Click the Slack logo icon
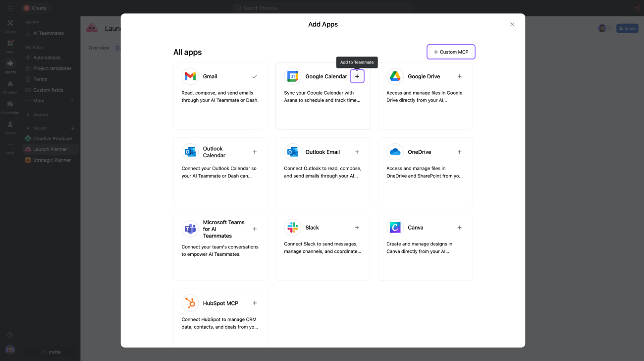This screenshot has width=644, height=361. [x=293, y=228]
